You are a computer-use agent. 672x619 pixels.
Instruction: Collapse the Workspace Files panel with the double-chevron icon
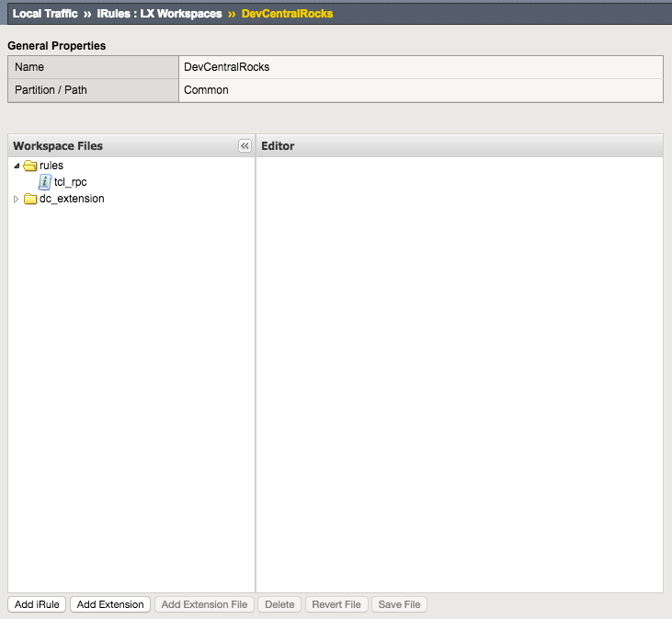pyautogui.click(x=245, y=146)
